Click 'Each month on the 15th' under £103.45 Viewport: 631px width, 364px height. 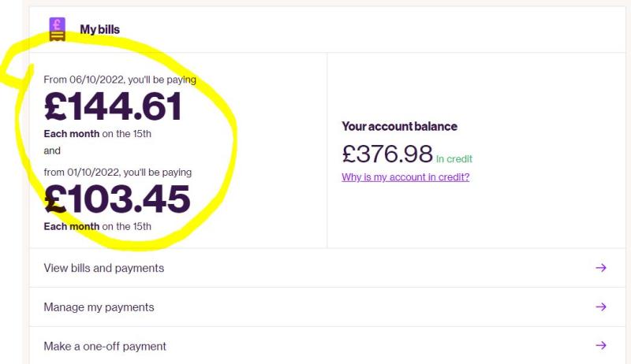(97, 227)
